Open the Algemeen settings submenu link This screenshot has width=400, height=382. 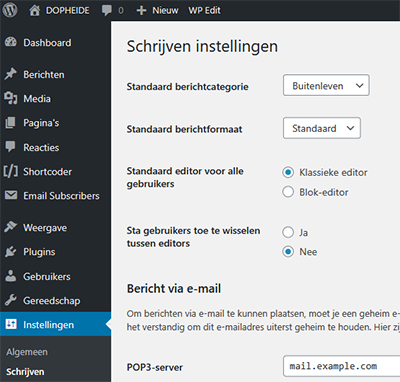[x=27, y=352]
